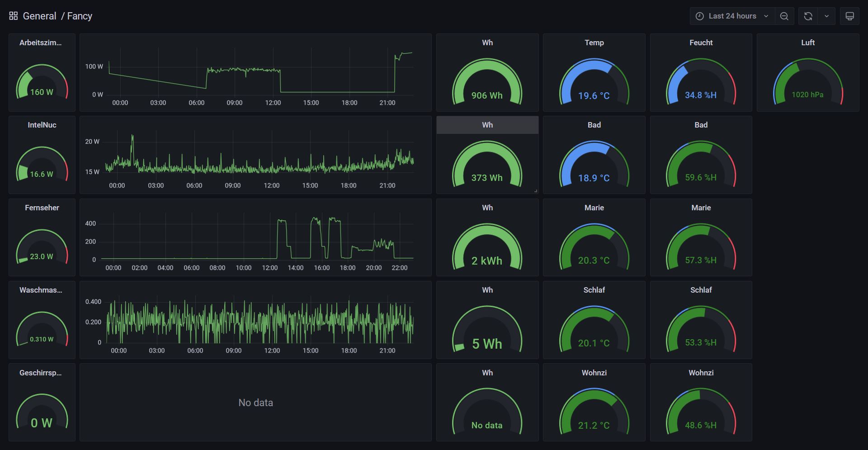
Task: Click the time range zoom out icon
Action: [x=784, y=16]
